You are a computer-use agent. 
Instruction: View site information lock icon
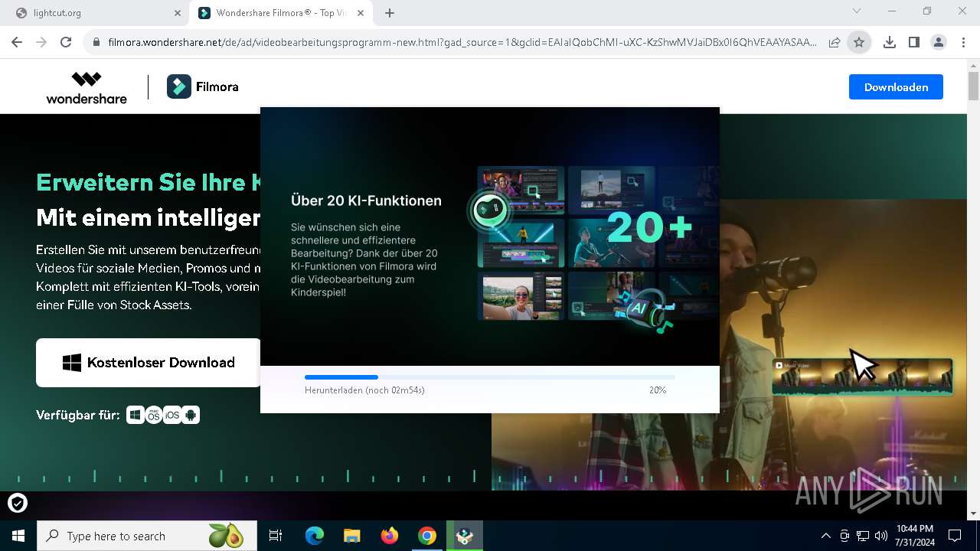pos(96,43)
